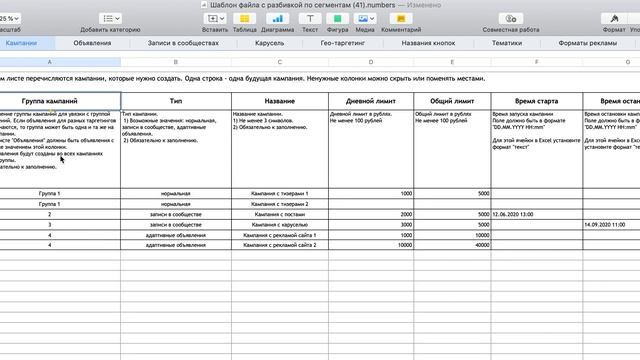640x360 pixels.
Task: Click the daily limit cell 3000
Action: (371, 224)
